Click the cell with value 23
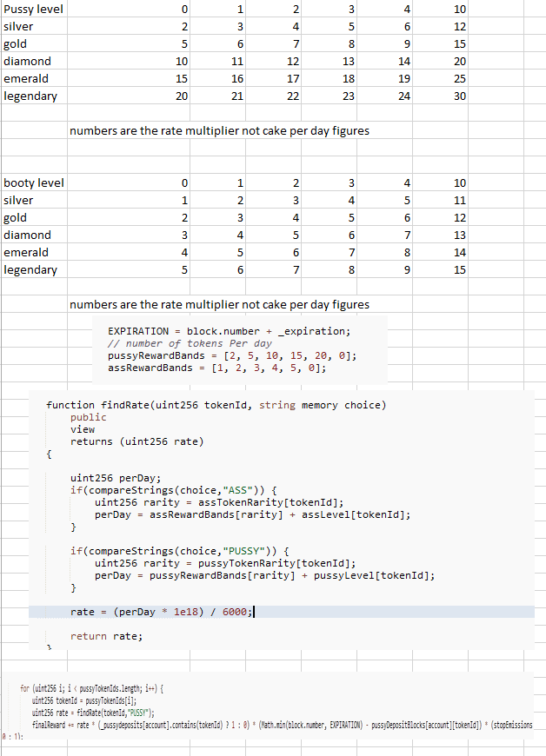The height and width of the screenshot is (756, 546). 329,96
